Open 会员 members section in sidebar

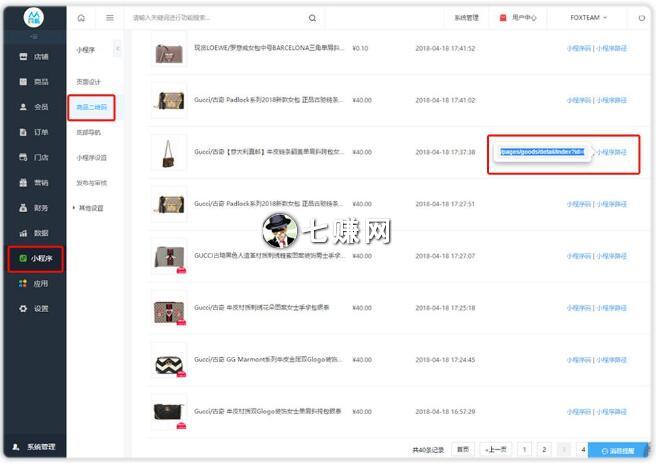[34, 107]
